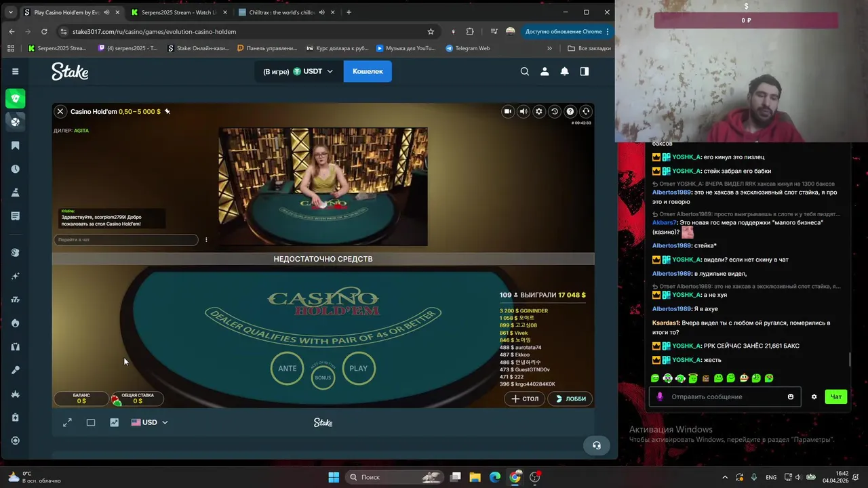Open the microphone icon in Stake sidebar
This screenshot has height=488, width=868.
pos(15,370)
